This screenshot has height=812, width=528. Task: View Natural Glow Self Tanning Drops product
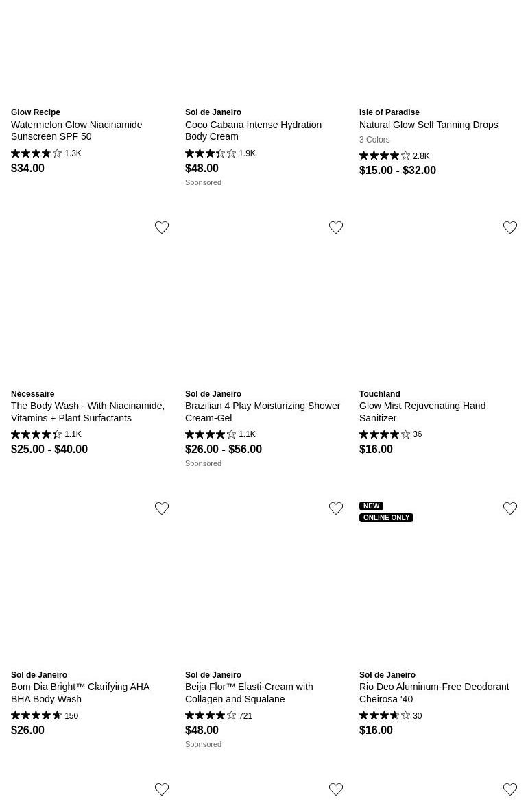[429, 125]
